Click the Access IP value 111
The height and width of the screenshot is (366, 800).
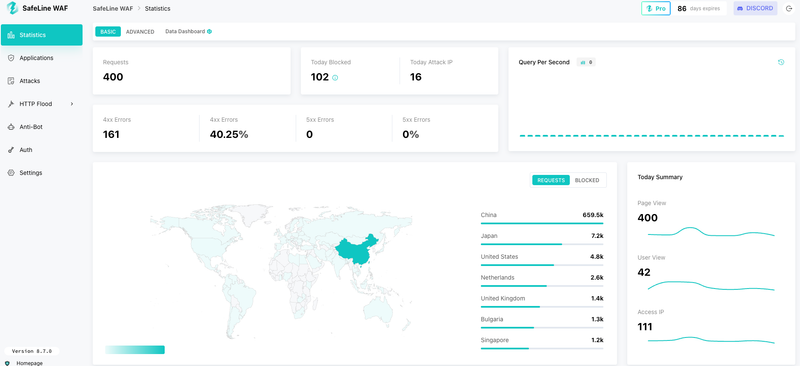645,327
